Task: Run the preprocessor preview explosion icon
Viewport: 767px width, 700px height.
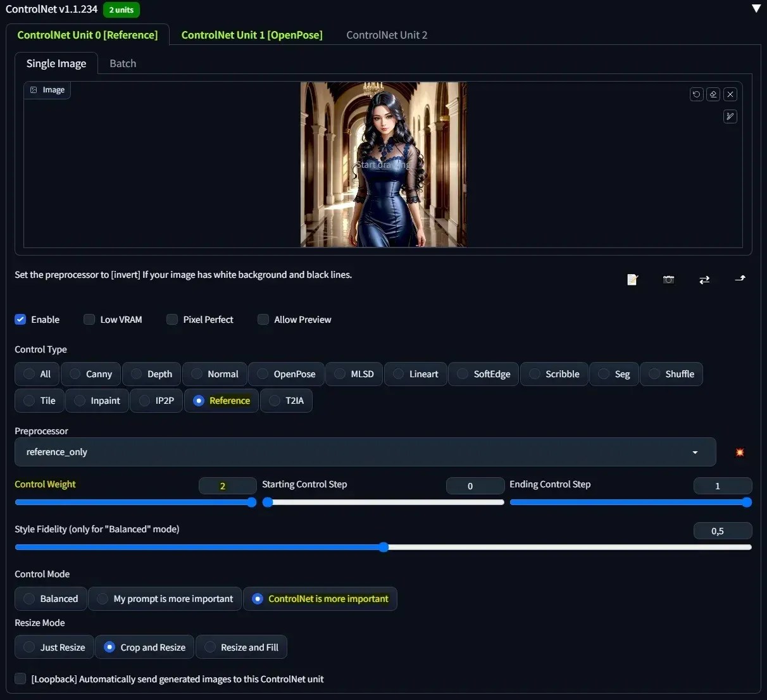Action: click(x=739, y=452)
